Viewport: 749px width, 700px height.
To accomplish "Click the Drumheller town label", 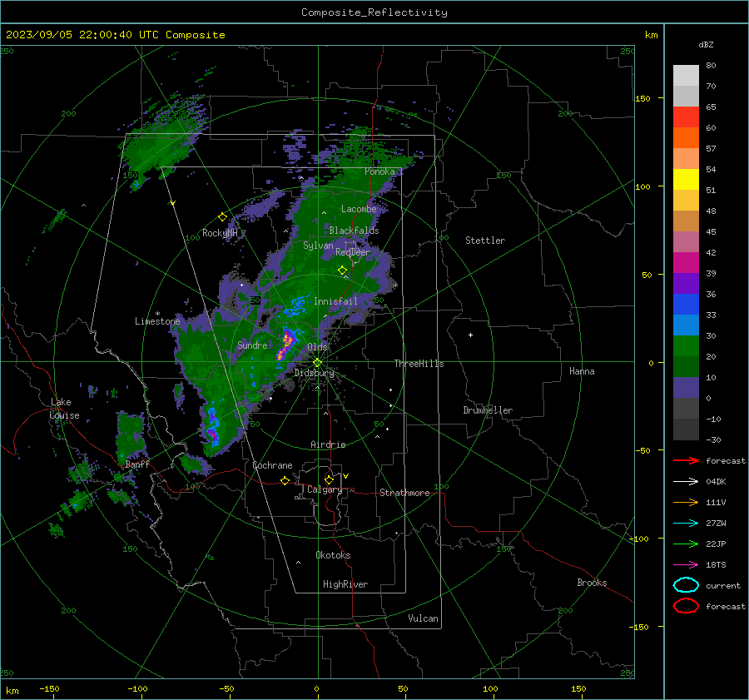I will tap(488, 410).
